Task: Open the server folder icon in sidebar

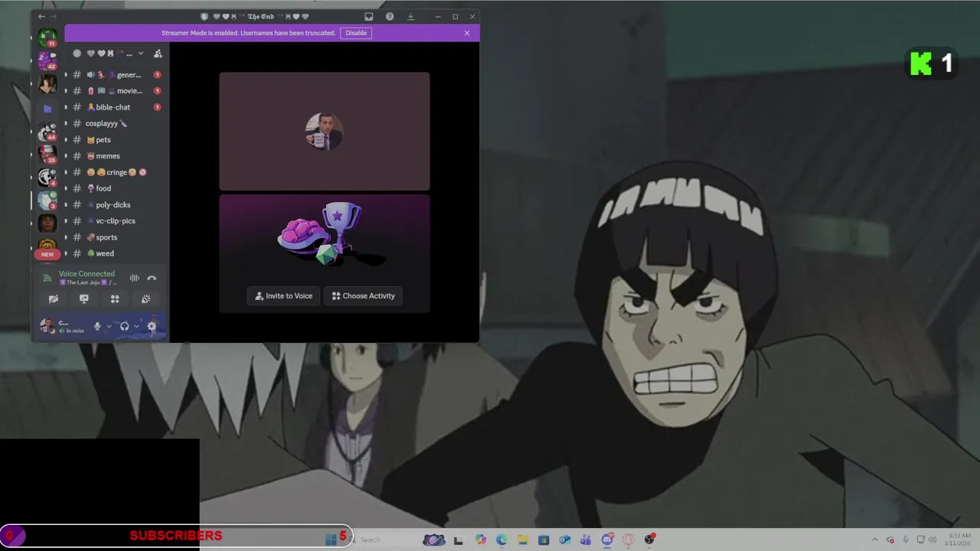Action: [47, 108]
